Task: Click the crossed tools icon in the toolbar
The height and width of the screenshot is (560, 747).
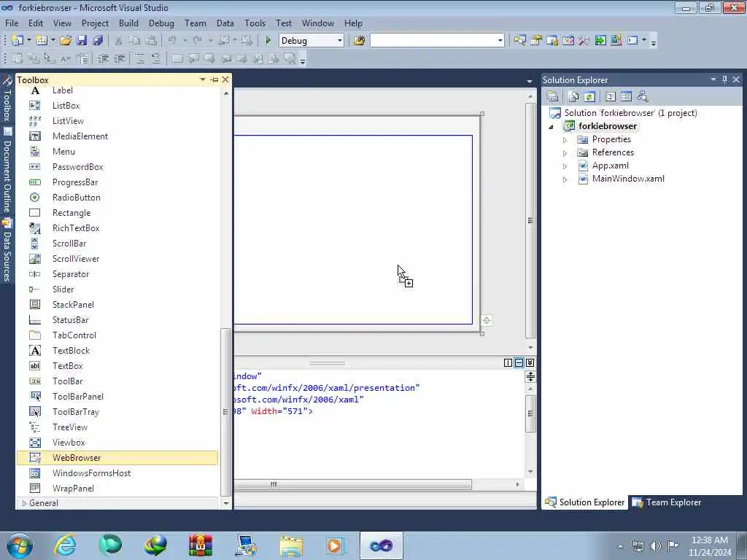Action: click(x=584, y=41)
